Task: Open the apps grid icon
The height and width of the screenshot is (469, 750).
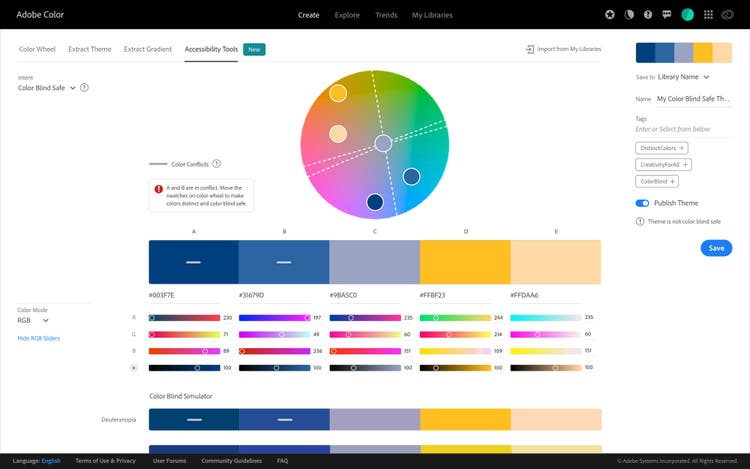Action: (708, 14)
